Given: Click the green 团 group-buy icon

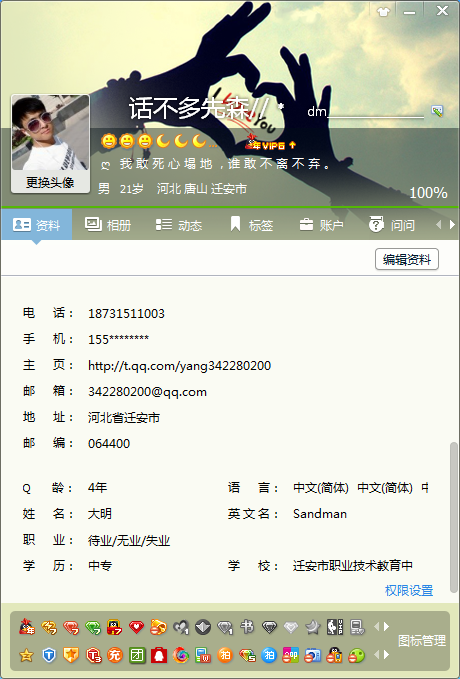Looking at the screenshot, I should (x=137, y=655).
